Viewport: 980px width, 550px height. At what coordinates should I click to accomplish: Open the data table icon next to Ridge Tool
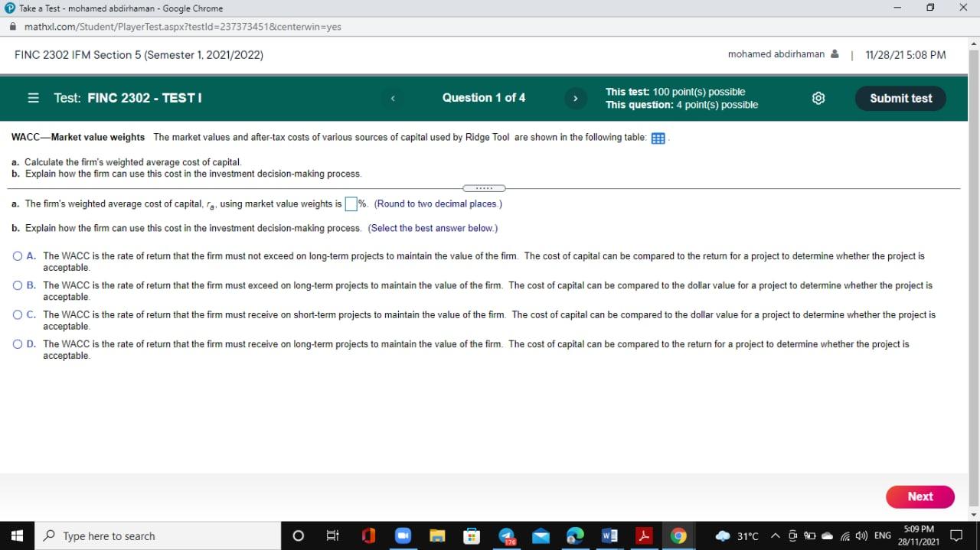pyautogui.click(x=658, y=138)
